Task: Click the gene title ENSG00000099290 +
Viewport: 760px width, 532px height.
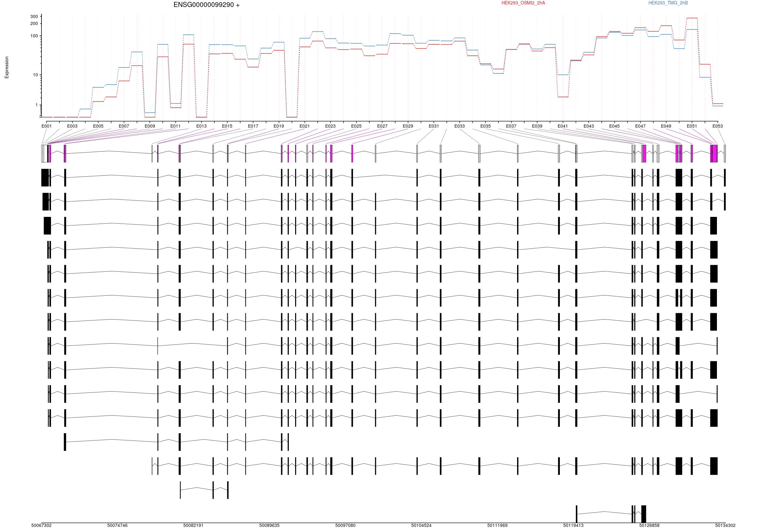Action: [x=206, y=5]
